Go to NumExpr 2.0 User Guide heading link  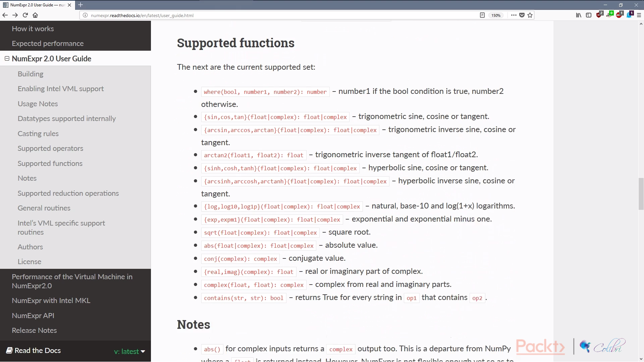pos(51,59)
